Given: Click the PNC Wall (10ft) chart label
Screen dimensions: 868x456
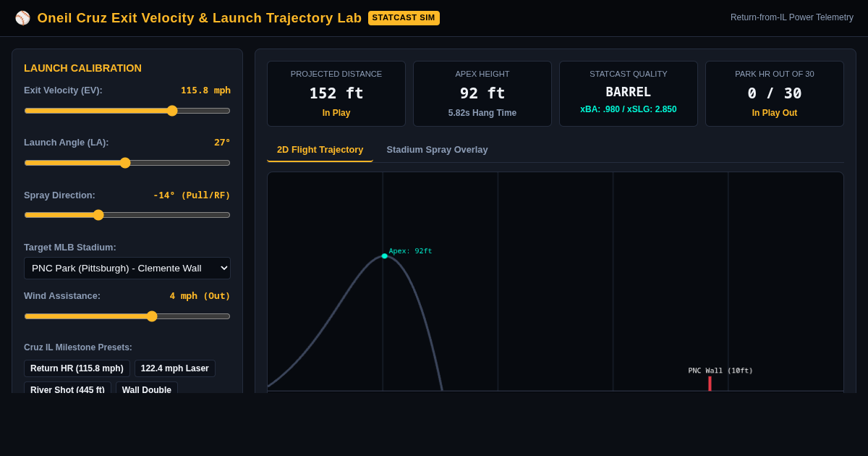Looking at the screenshot, I should (720, 371).
